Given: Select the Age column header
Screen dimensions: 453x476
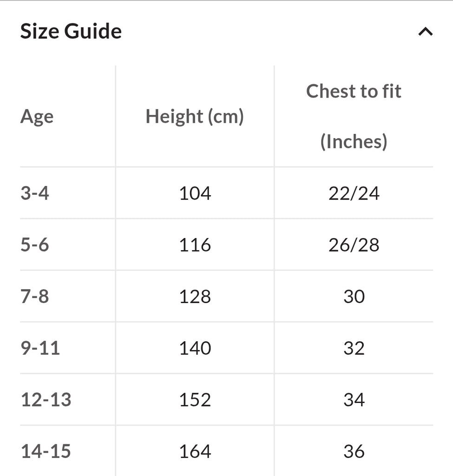Looking at the screenshot, I should 37,117.
